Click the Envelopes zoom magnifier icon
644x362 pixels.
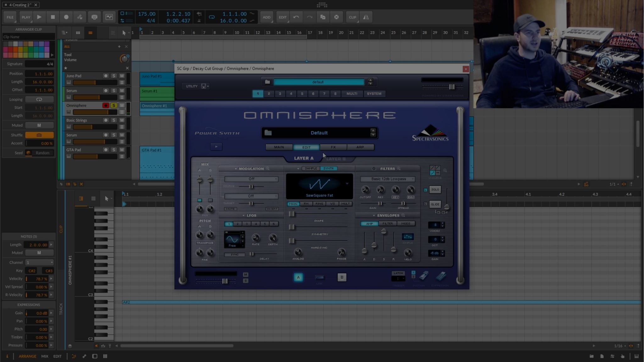point(403,215)
